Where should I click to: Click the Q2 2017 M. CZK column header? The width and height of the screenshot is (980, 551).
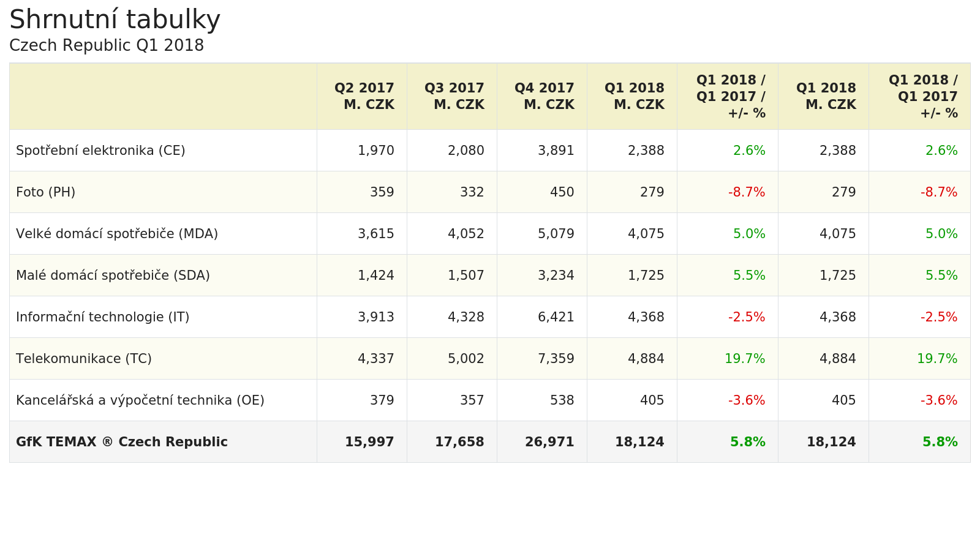pyautogui.click(x=364, y=96)
